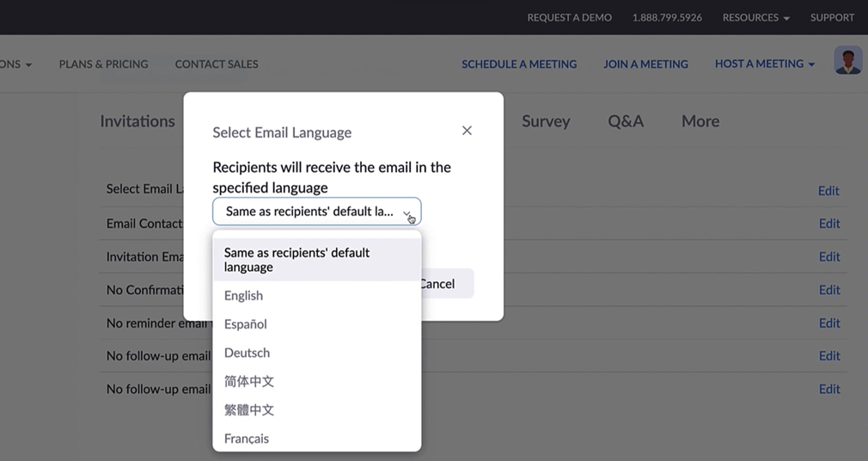Close the Select Email Language dialog
Screen dimensions: 868x461
pos(467,131)
